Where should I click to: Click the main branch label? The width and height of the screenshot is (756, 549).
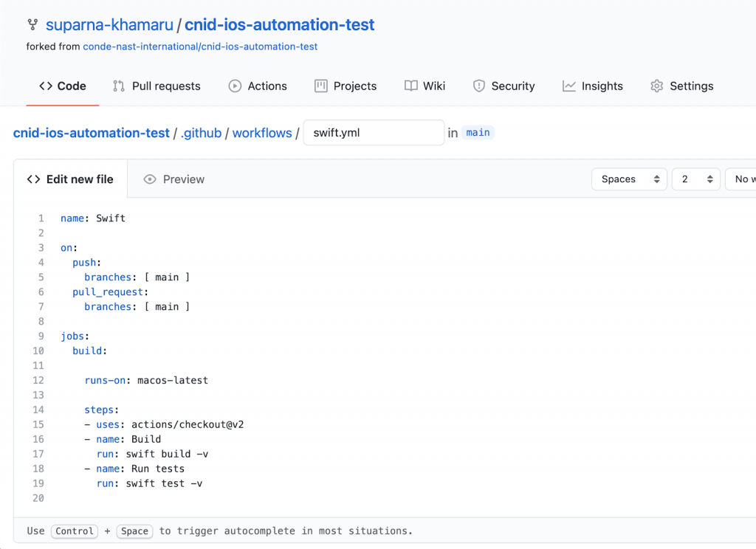(478, 133)
